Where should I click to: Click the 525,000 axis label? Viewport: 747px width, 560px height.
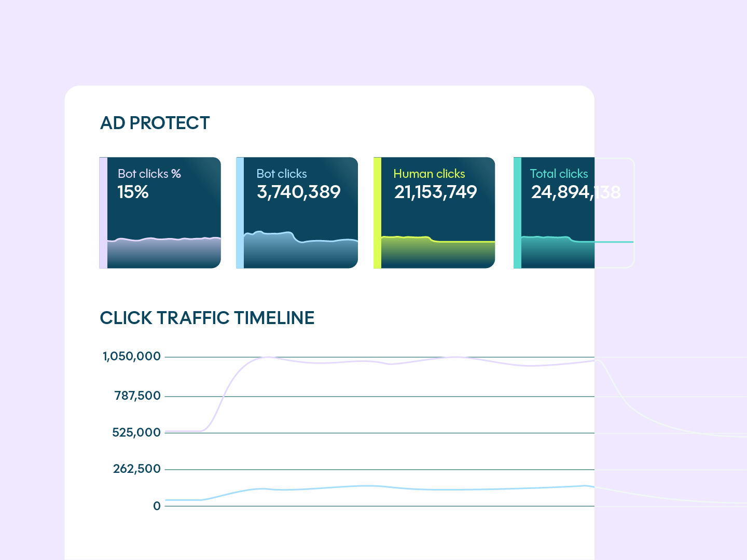tap(136, 432)
